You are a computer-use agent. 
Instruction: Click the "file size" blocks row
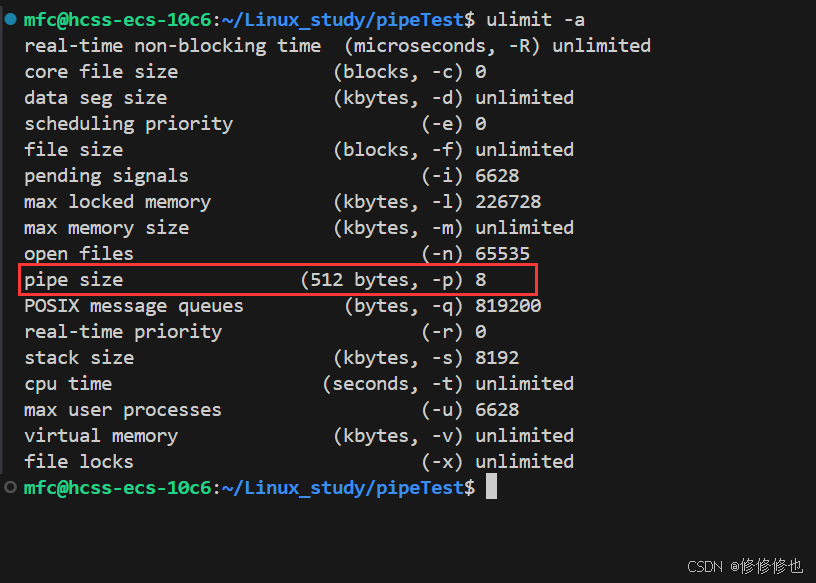[x=299, y=150]
